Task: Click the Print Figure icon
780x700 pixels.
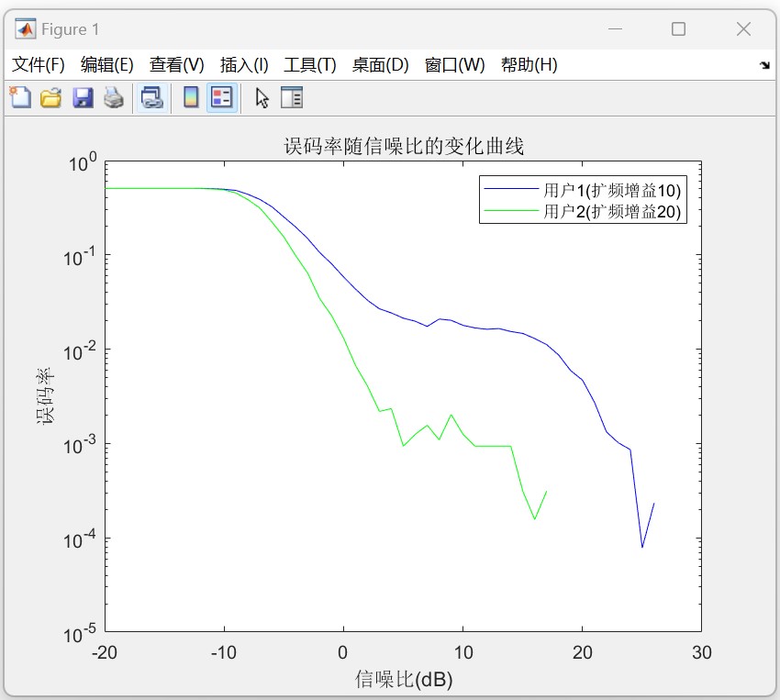Action: (x=114, y=97)
